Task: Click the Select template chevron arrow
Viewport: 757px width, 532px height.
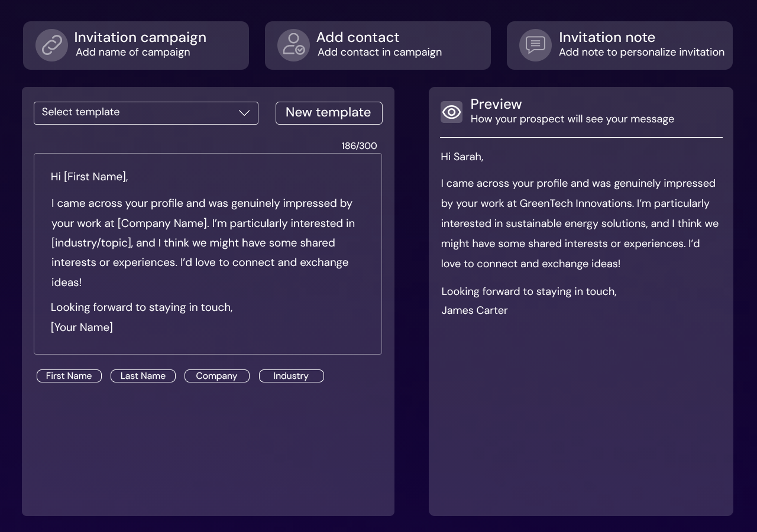Action: [244, 113]
